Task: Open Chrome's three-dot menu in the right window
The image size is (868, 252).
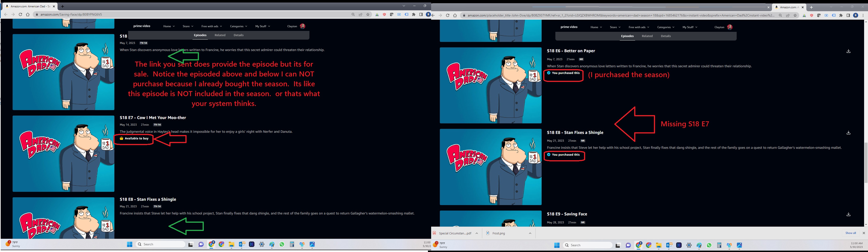Action: [863, 16]
